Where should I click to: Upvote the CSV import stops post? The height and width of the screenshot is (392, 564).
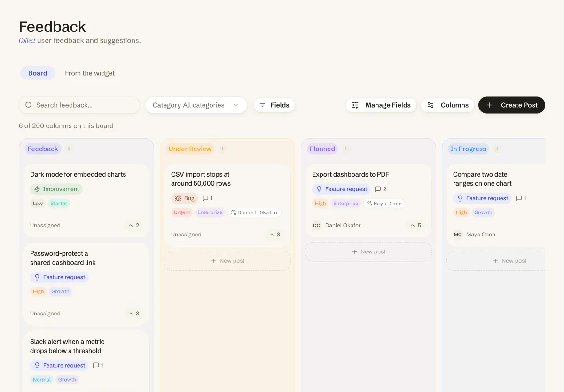pyautogui.click(x=274, y=235)
